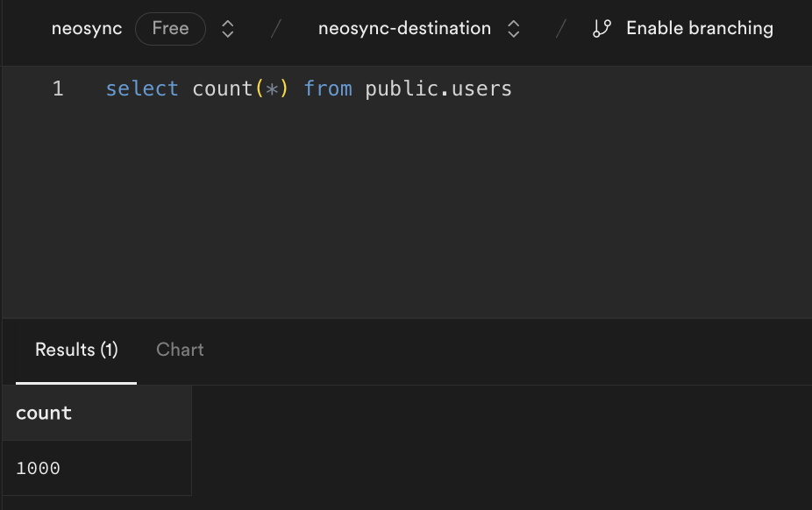This screenshot has height=510, width=812.
Task: Click the select keyword in the query
Action: [x=142, y=89]
